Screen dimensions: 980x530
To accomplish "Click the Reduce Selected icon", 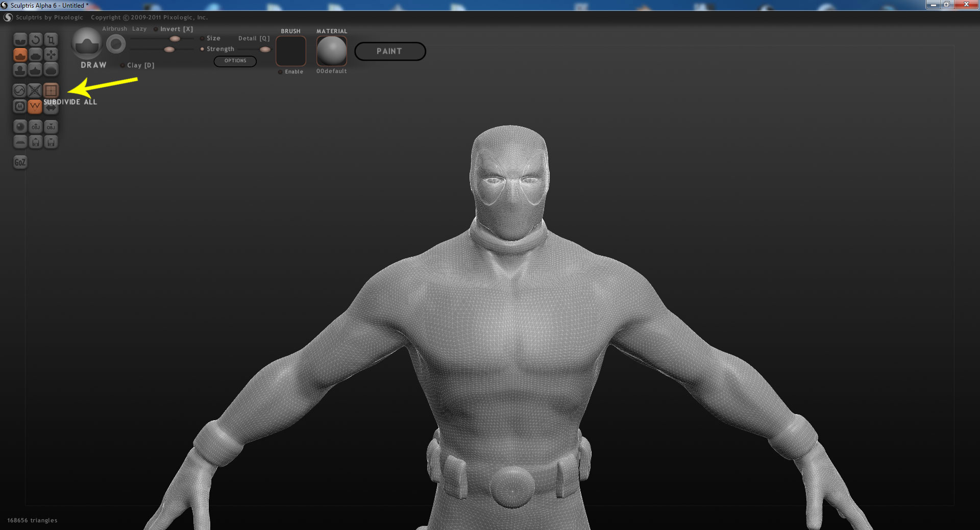I will click(x=35, y=90).
